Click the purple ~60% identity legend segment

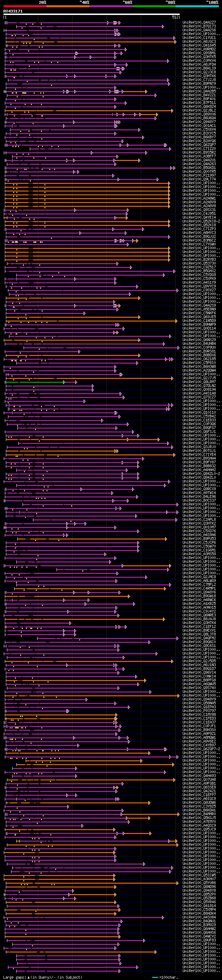pyautogui.click(x=111, y=6)
